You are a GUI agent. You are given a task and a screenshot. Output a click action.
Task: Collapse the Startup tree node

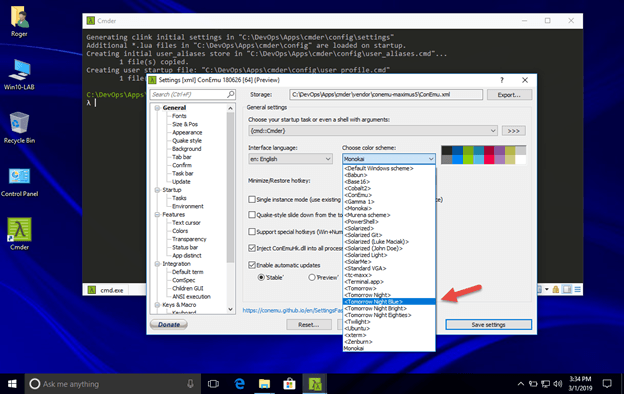[x=157, y=190]
